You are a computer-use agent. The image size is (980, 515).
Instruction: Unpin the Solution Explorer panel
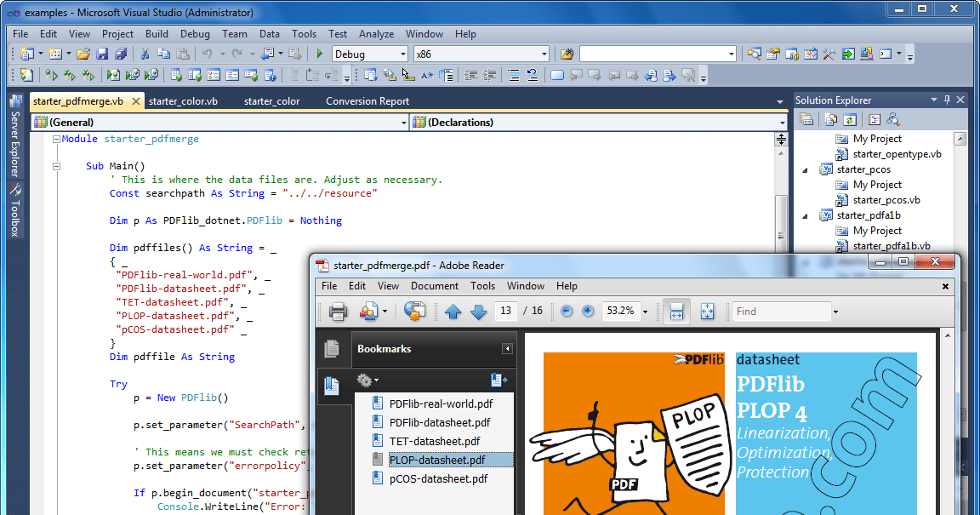click(x=948, y=98)
